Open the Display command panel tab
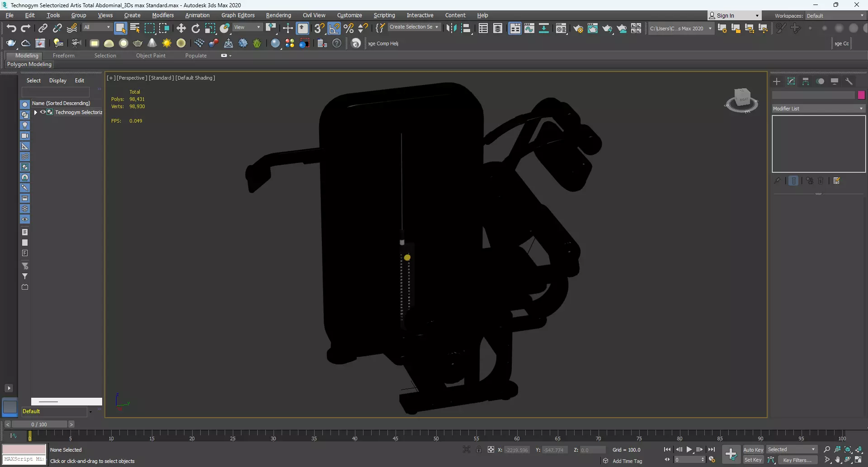868x467 pixels. point(835,81)
